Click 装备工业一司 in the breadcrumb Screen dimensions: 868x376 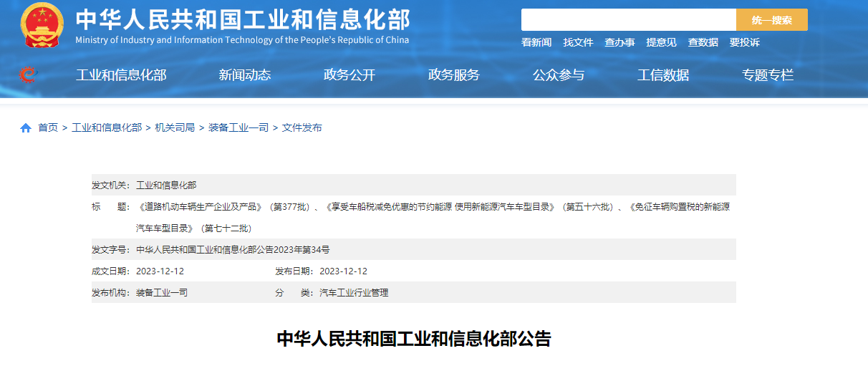238,128
